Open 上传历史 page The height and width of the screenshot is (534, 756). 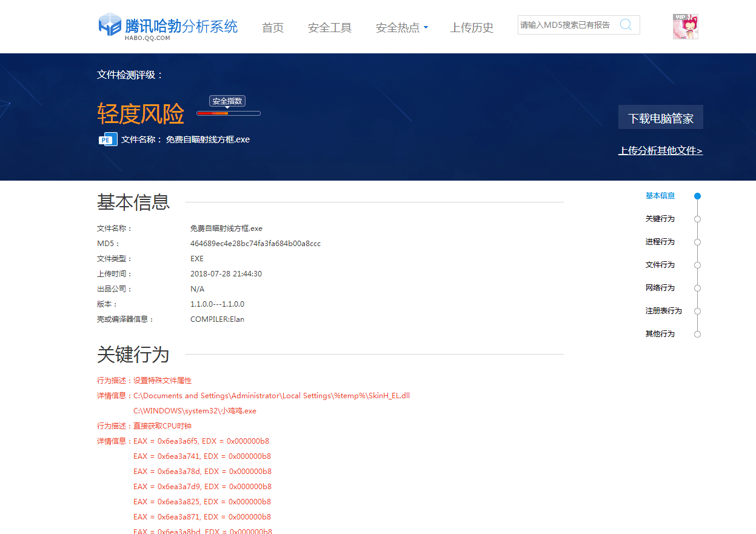click(472, 28)
